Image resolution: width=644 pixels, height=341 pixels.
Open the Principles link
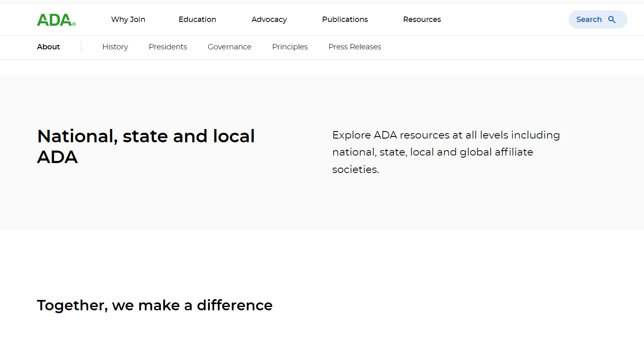[x=290, y=47]
